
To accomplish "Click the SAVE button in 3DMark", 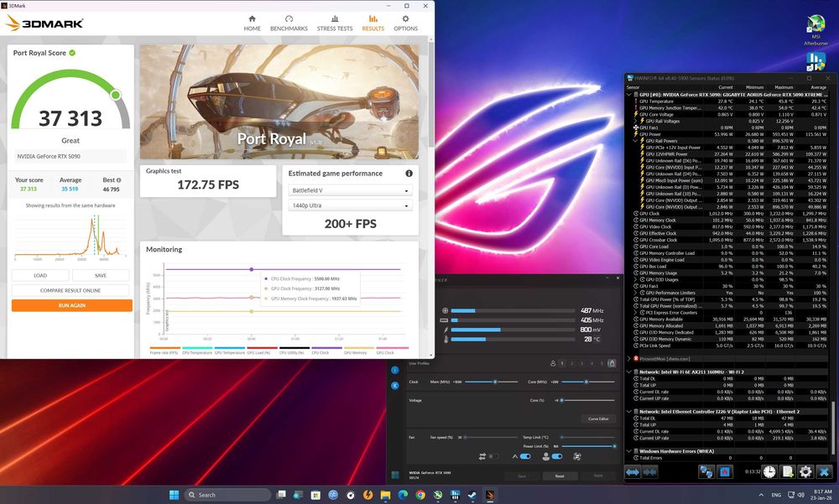I will pyautogui.click(x=101, y=276).
